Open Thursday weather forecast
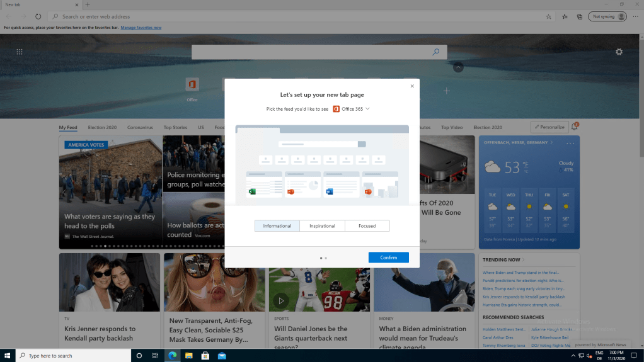Image resolution: width=644 pixels, height=362 pixels. click(x=529, y=210)
